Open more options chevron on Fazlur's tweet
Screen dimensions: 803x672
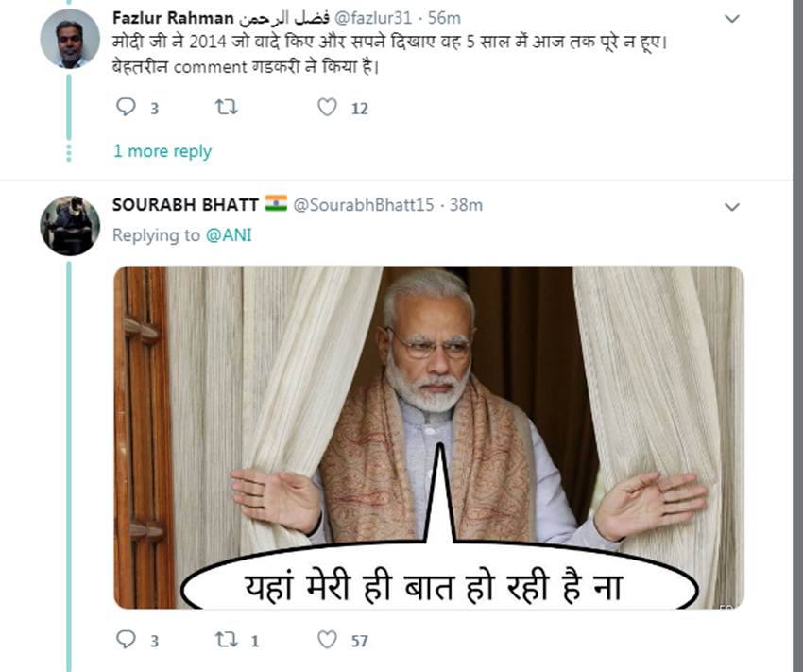[731, 19]
